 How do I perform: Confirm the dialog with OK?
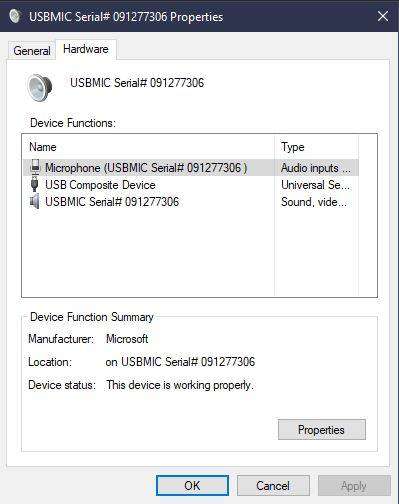(192, 486)
